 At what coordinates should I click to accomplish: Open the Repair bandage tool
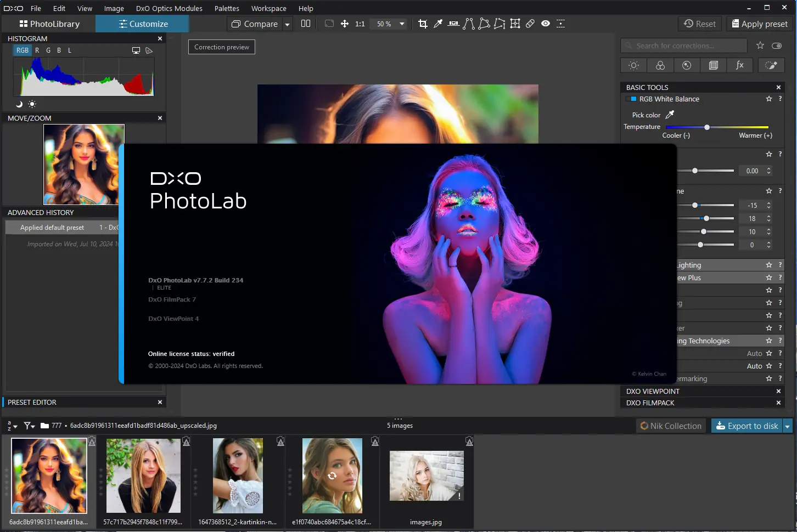pos(530,24)
